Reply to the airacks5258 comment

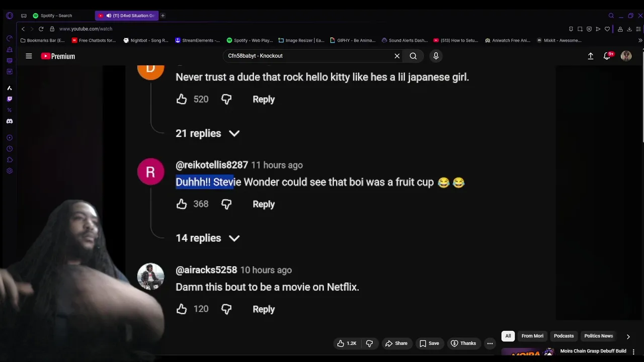tap(264, 309)
